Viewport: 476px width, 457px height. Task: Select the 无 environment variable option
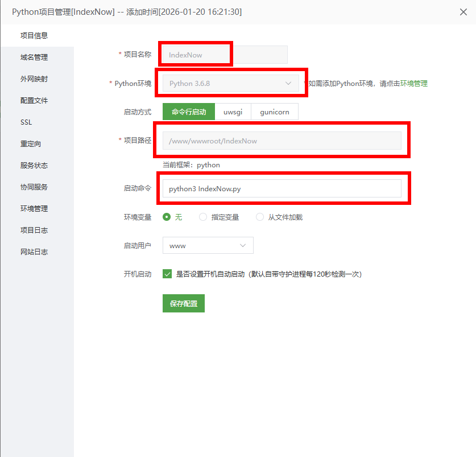[x=168, y=217]
